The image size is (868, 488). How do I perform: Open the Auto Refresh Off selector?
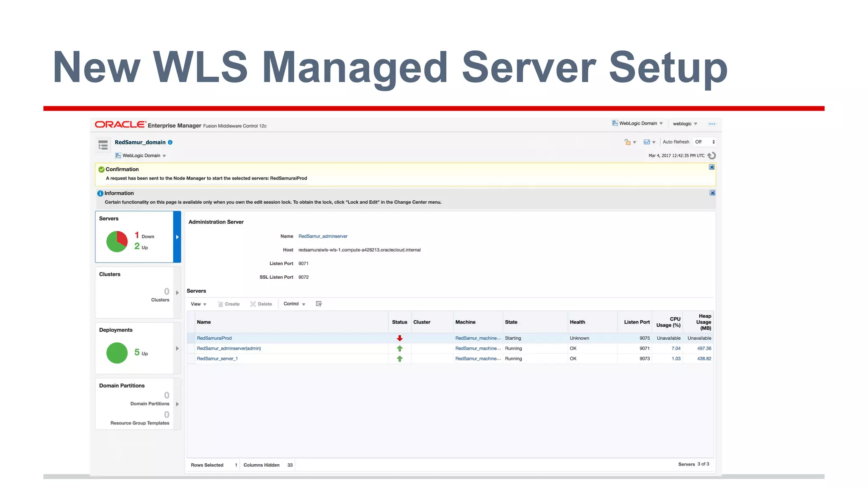(705, 142)
